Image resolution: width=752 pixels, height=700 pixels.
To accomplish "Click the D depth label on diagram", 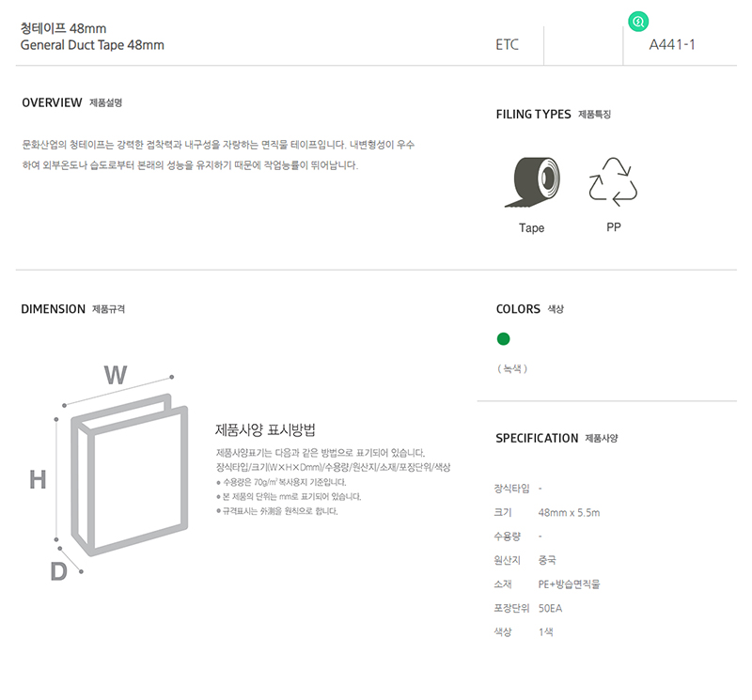I will [58, 571].
